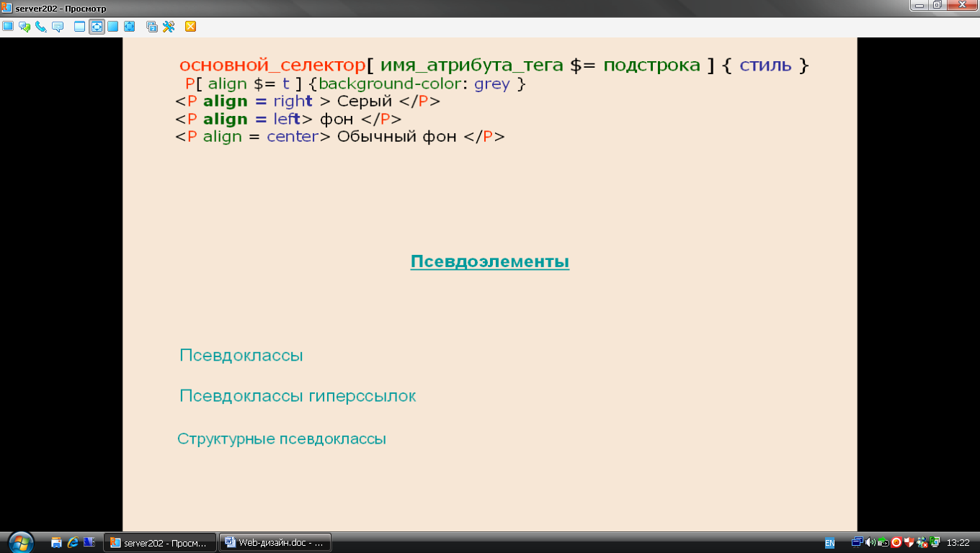980x553 pixels.
Task: Launch the show desktop quick launch icon
Action: 56,543
